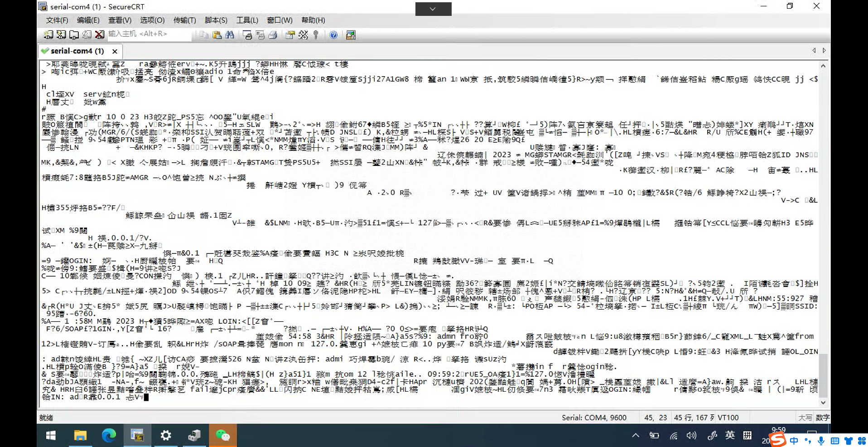The width and height of the screenshot is (868, 447).
Task: Open Keymap Editor tools icon
Action: pos(303,35)
